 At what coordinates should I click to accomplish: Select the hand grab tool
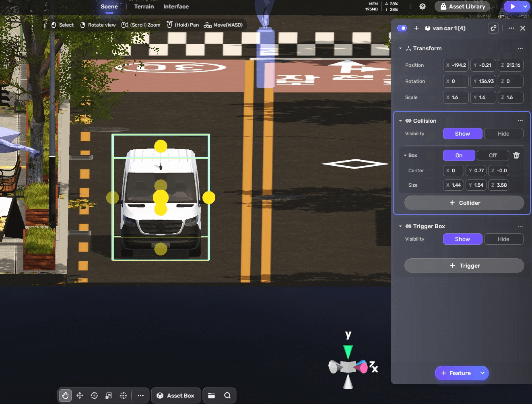[65, 396]
